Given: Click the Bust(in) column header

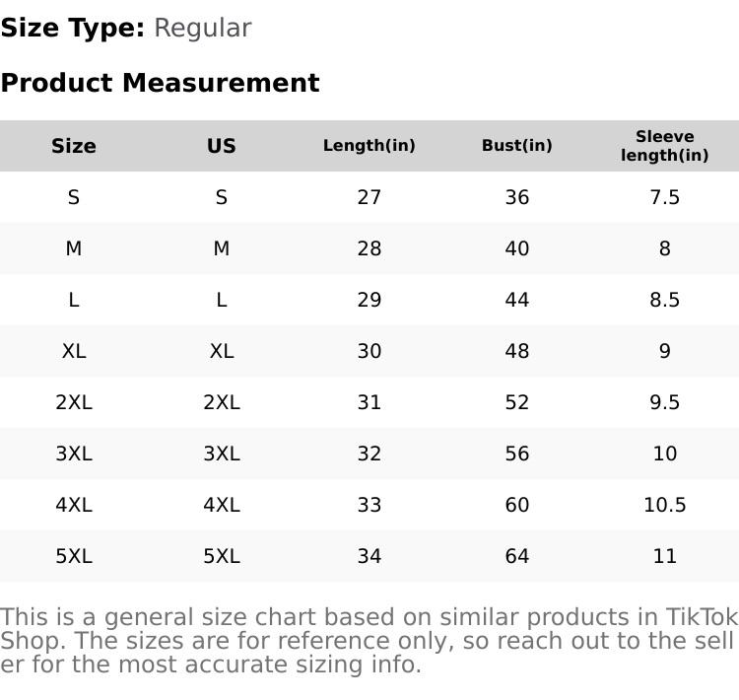Looking at the screenshot, I should point(517,146).
